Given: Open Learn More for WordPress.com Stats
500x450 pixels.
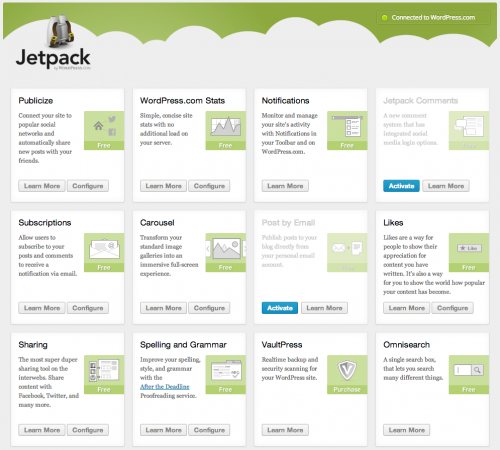Looking at the screenshot, I should click(163, 186).
